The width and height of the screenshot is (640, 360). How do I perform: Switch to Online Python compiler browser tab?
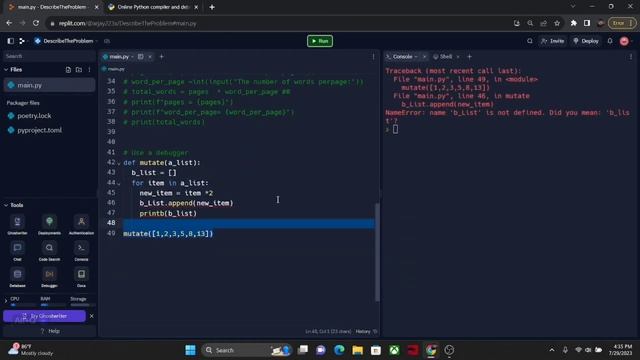click(x=153, y=7)
